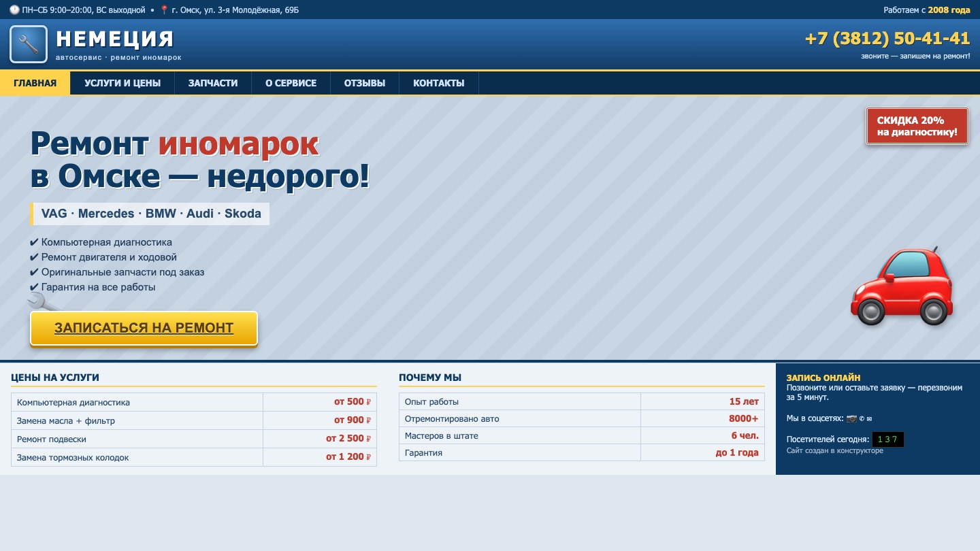The image size is (980, 551).
Task: Select the 'Замена масла + фильтр' row
Action: (x=194, y=420)
